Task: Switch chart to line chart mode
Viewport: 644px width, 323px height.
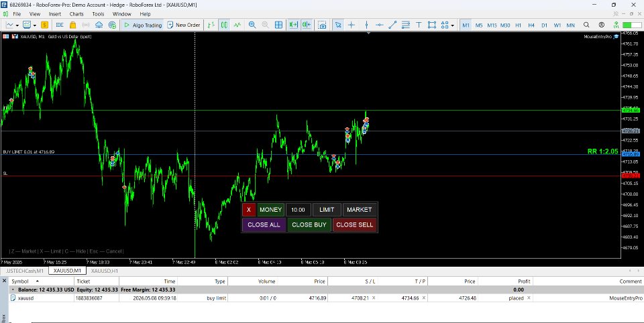Action: [x=237, y=25]
